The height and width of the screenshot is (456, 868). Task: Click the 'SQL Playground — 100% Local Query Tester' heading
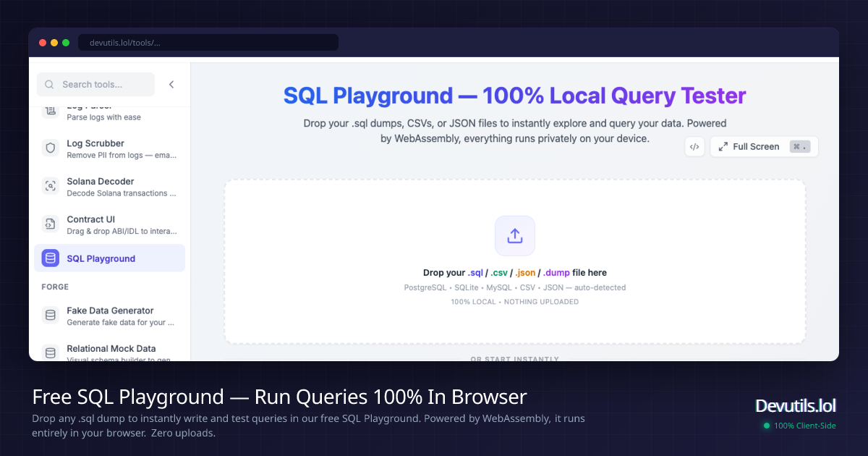[515, 96]
